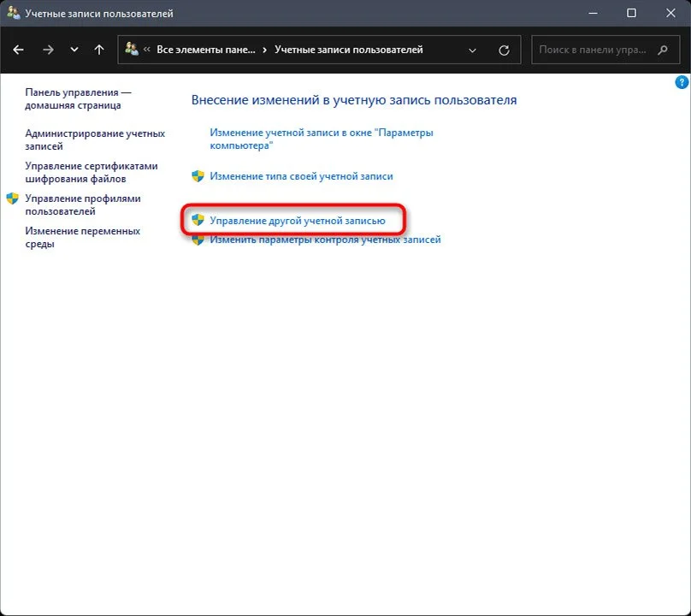The image size is (691, 616).
Task: Open Администрирование учетных записей link
Action: [95, 139]
